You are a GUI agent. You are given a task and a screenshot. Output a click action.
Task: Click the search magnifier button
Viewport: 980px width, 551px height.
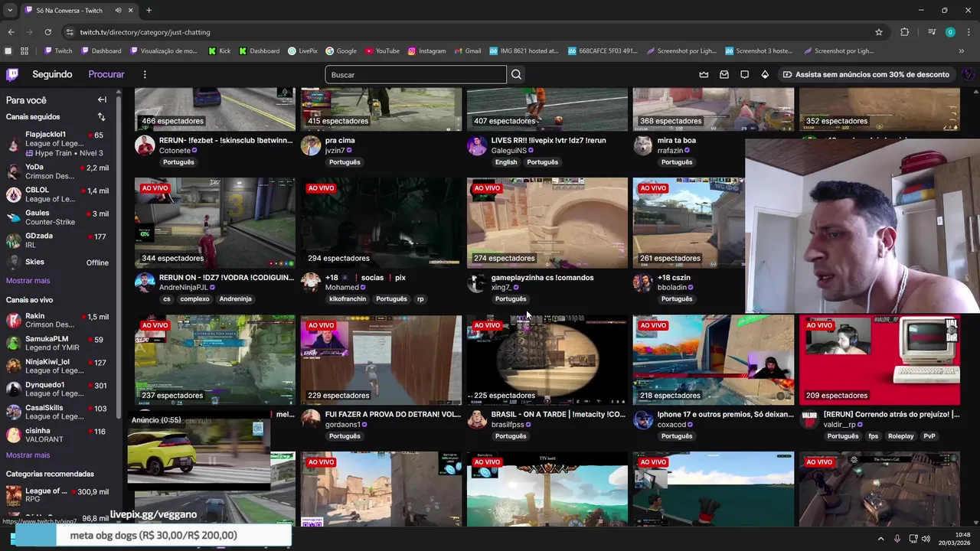click(516, 74)
